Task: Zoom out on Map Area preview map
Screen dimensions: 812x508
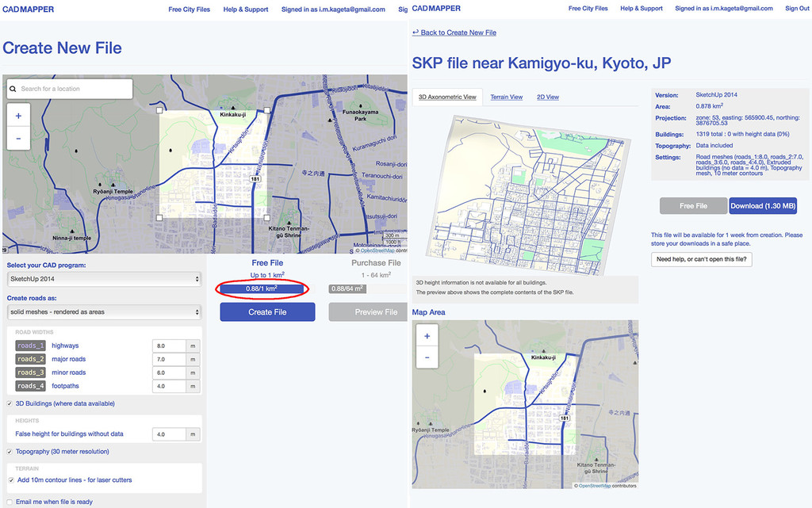Action: (427, 357)
